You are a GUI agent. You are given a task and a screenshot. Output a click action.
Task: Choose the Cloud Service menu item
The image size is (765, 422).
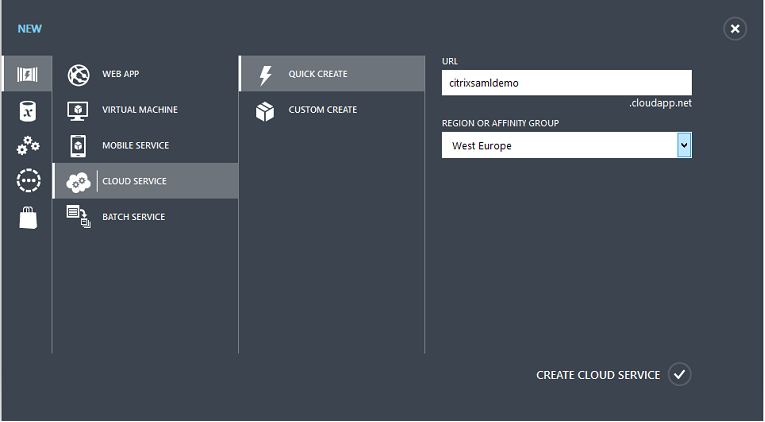click(x=134, y=181)
